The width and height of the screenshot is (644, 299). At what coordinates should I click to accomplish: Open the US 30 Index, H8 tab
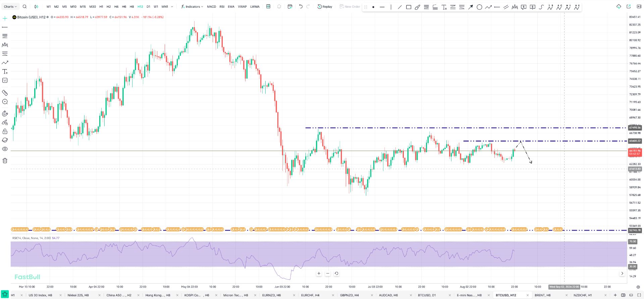(40, 295)
